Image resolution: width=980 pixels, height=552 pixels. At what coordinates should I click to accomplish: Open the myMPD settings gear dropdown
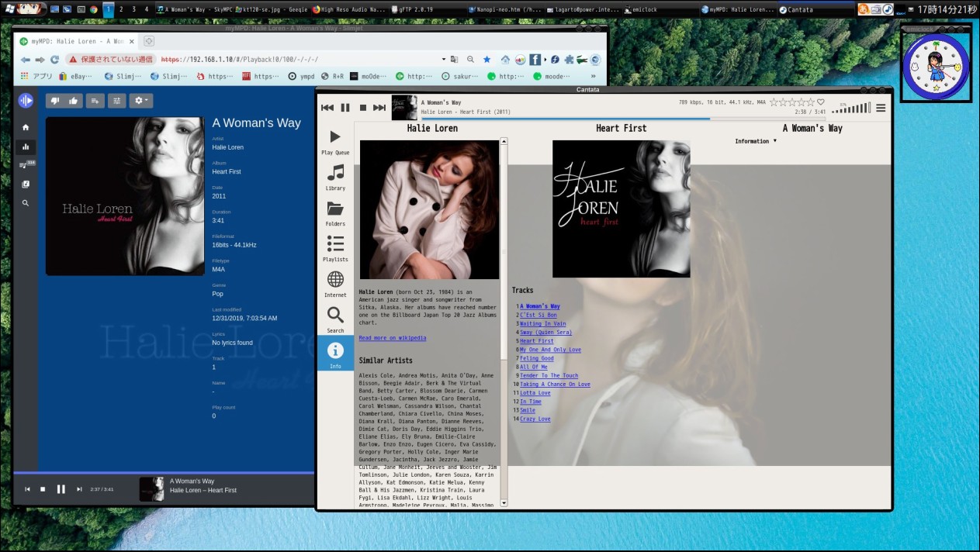[140, 100]
